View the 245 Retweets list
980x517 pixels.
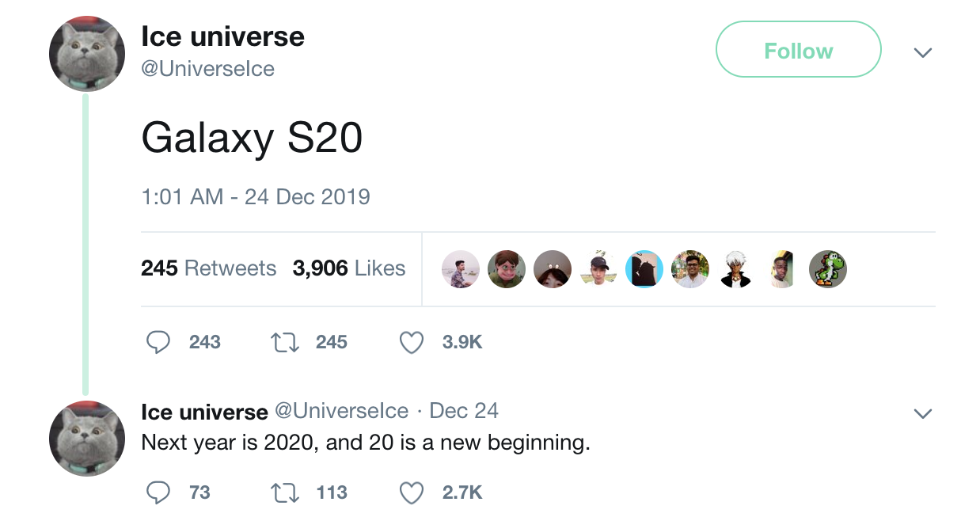208,268
